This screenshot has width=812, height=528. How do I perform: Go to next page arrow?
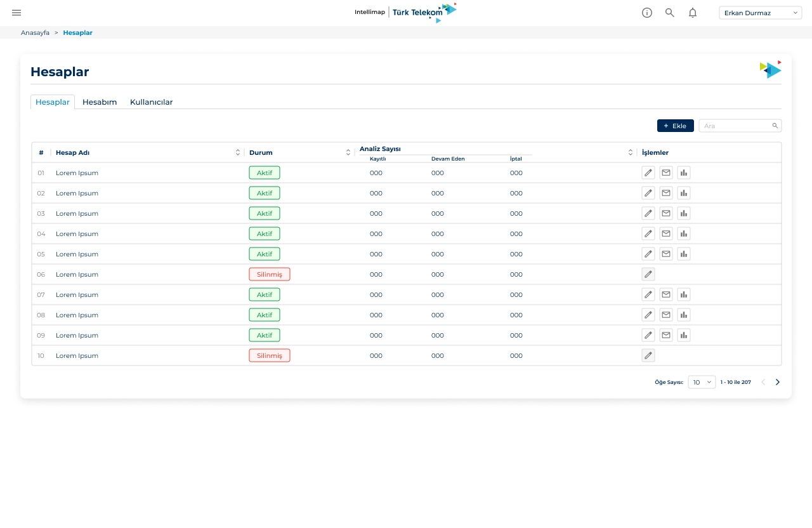coord(778,382)
